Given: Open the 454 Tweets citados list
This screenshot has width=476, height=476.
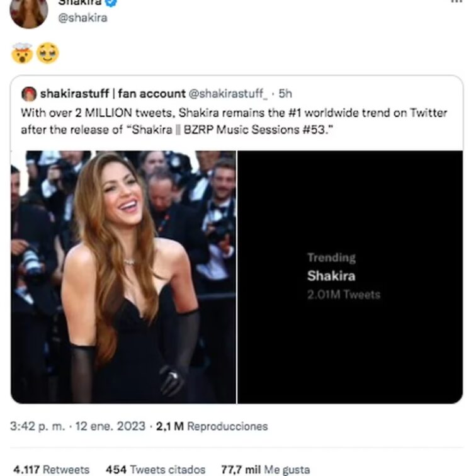Looking at the screenshot, I should [x=156, y=469].
